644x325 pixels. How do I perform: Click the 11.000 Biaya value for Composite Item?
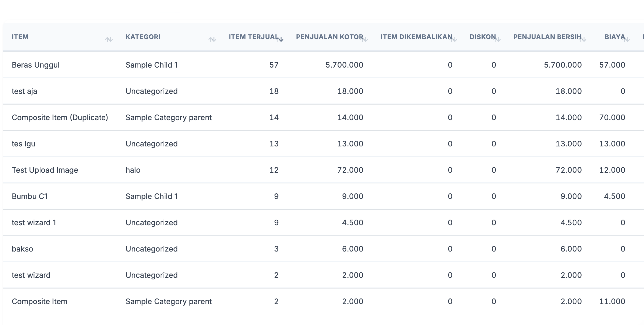[x=612, y=301]
